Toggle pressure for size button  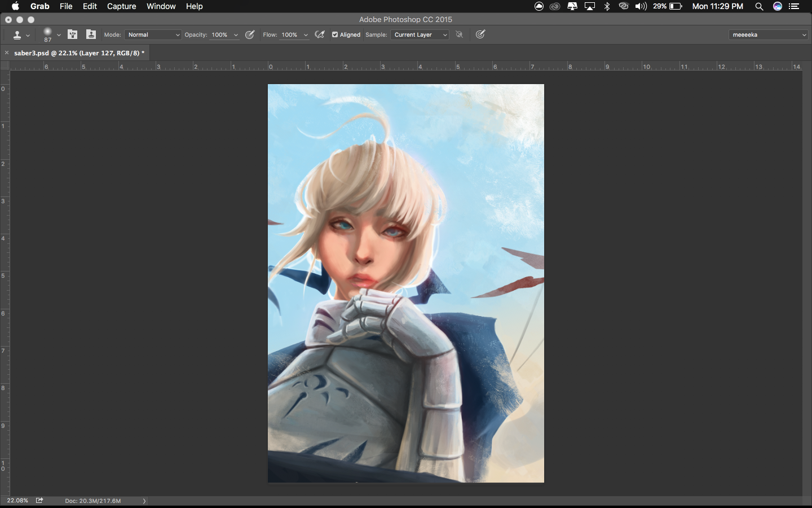480,34
